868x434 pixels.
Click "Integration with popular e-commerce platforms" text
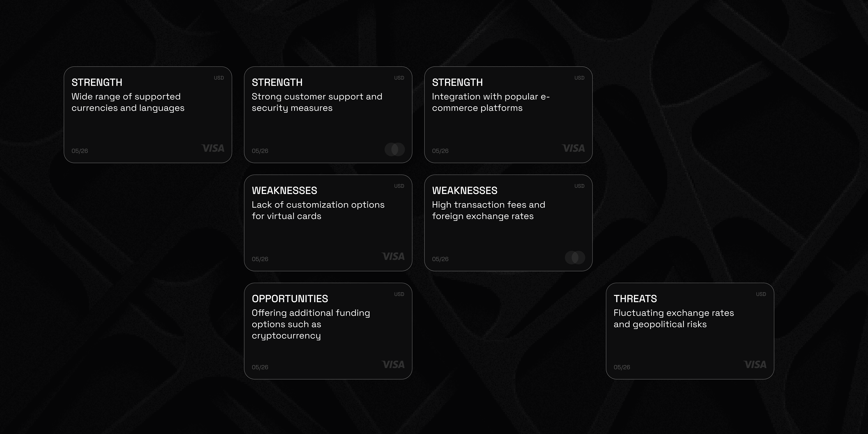click(491, 102)
